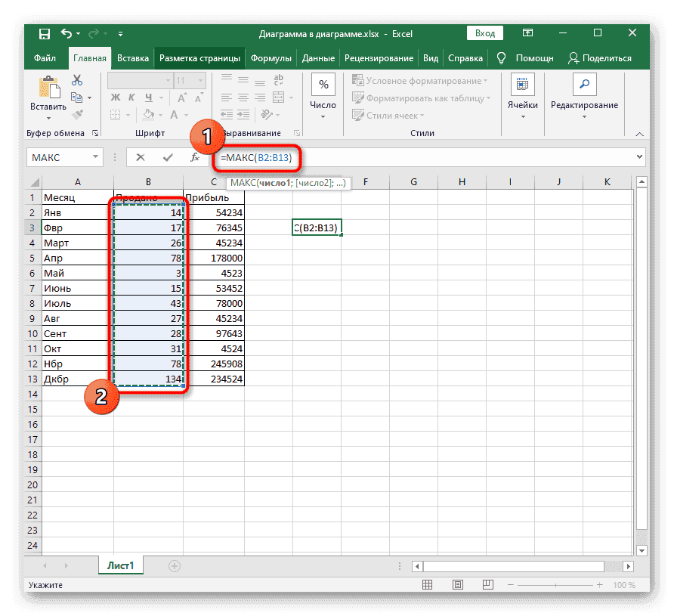Select the Лист1 sheet tab

(119, 565)
